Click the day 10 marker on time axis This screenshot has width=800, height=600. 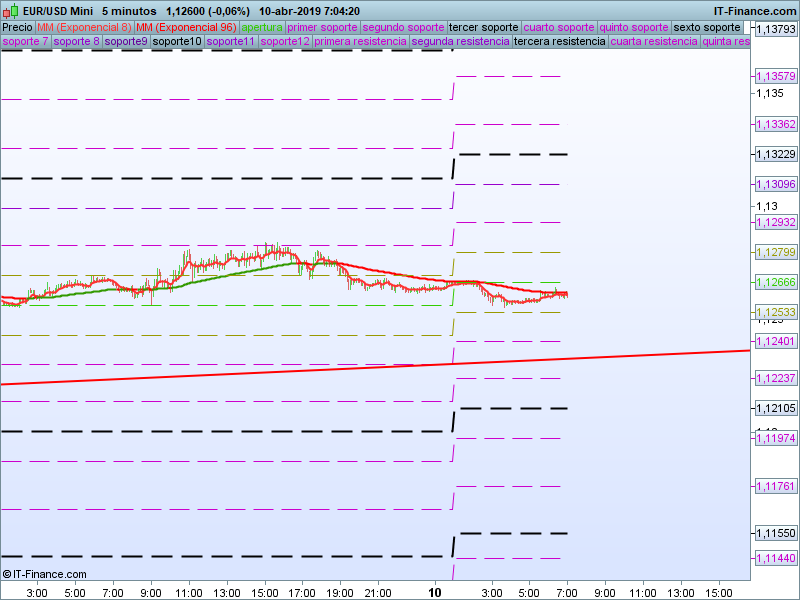[x=435, y=593]
